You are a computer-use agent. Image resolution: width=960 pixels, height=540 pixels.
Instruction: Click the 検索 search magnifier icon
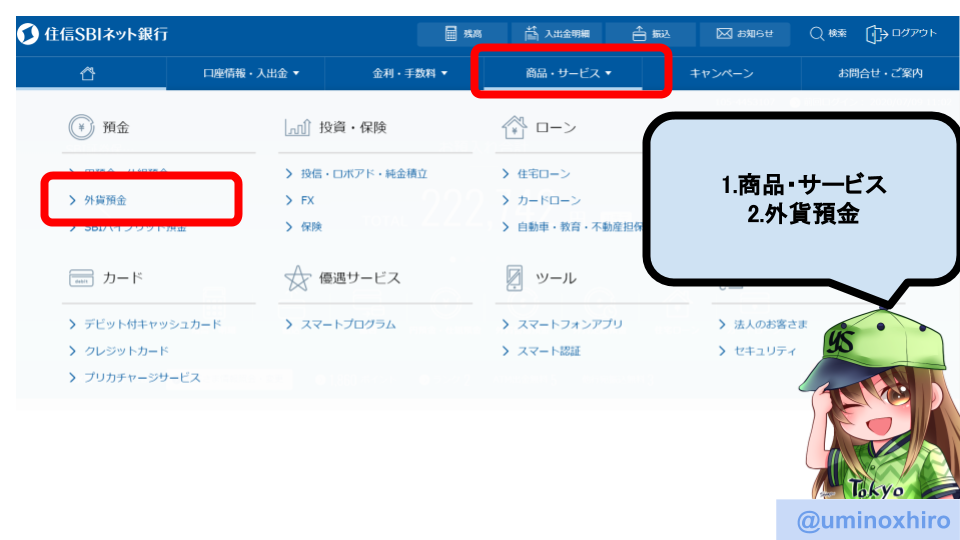(817, 34)
